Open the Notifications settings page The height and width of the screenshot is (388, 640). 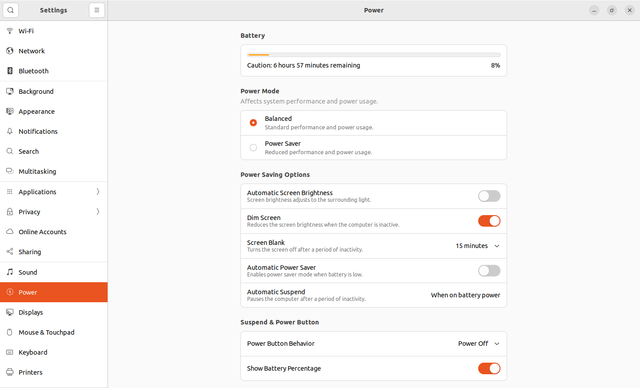[54, 131]
